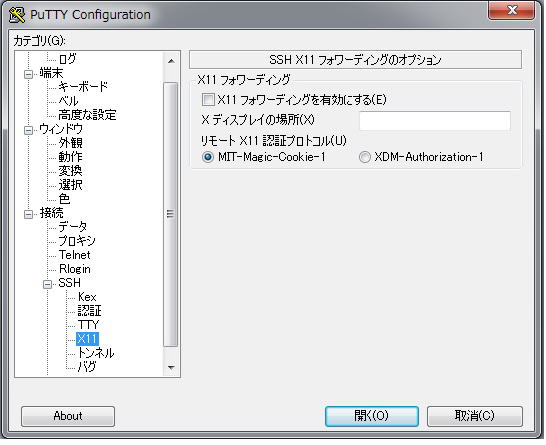Viewport: 546px width, 445px height.
Task: Click the About button
Action: click(x=68, y=416)
